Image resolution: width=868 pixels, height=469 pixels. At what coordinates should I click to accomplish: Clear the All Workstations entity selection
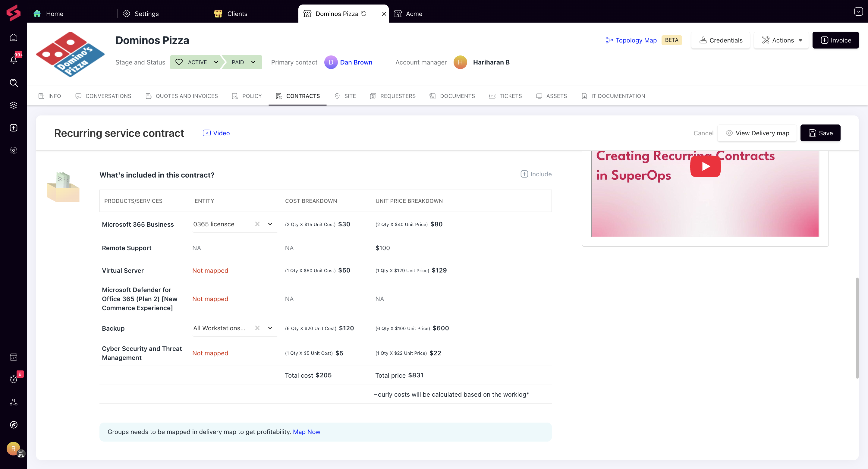[257, 328]
